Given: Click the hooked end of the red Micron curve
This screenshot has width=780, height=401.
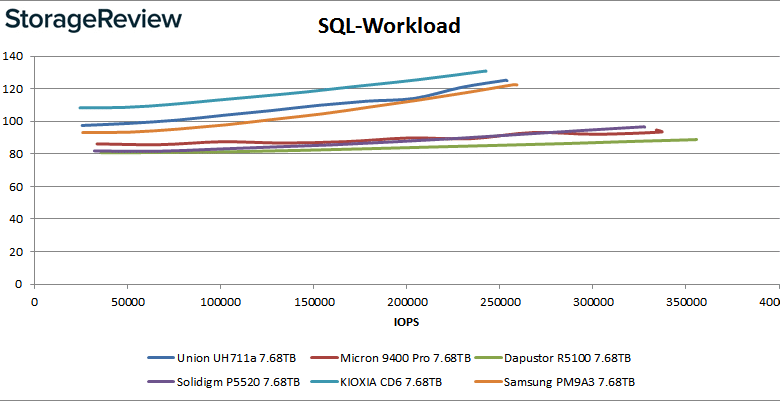Looking at the screenshot, I should click(x=660, y=131).
